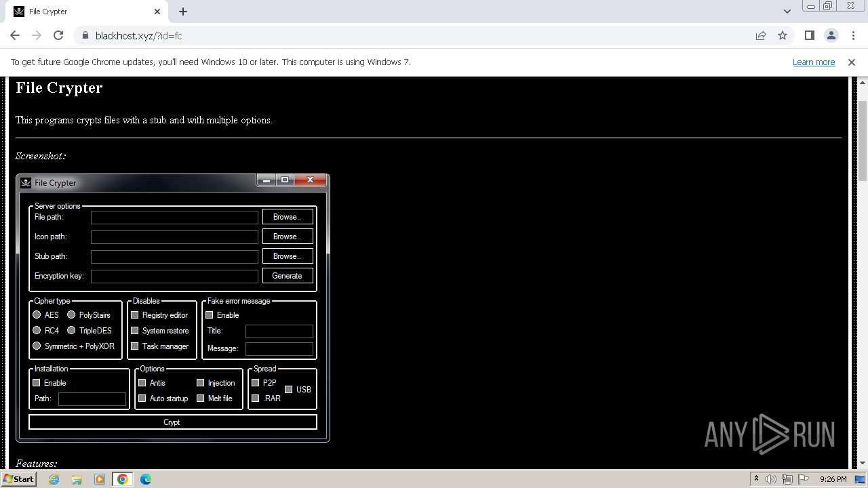Open the Chrome three-dot menu
Image resolution: width=868 pixels, height=488 pixels.
[x=852, y=35]
